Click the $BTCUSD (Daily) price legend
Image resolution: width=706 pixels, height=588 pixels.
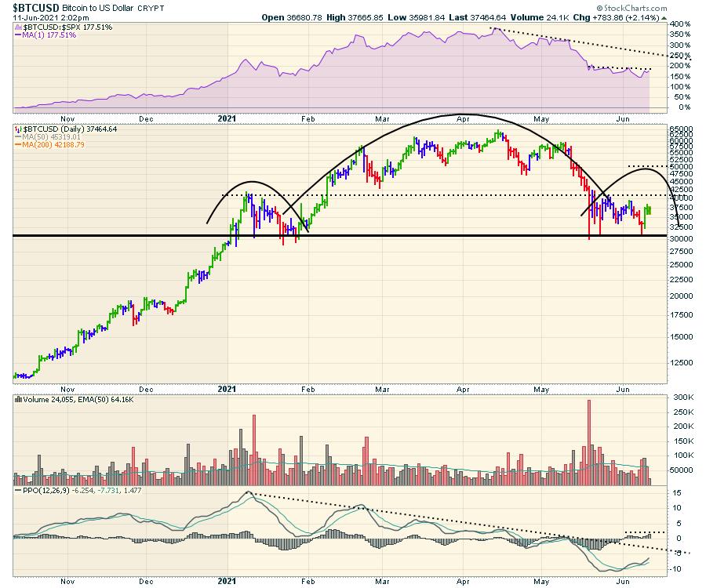click(63, 128)
